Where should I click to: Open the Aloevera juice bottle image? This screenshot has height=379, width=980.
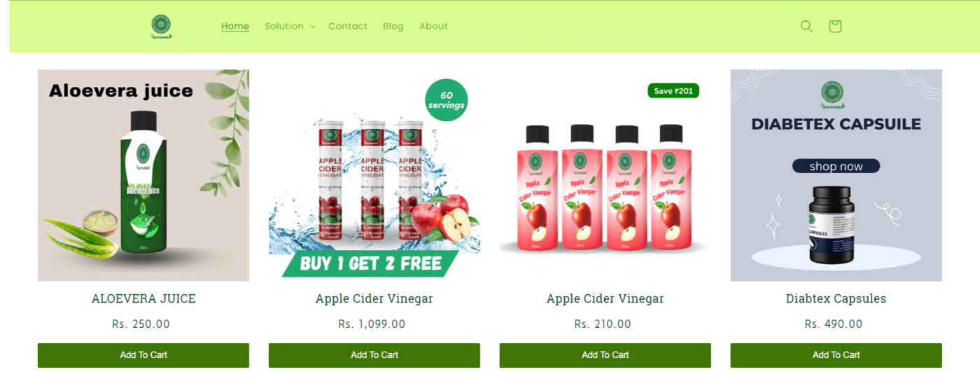click(x=143, y=175)
